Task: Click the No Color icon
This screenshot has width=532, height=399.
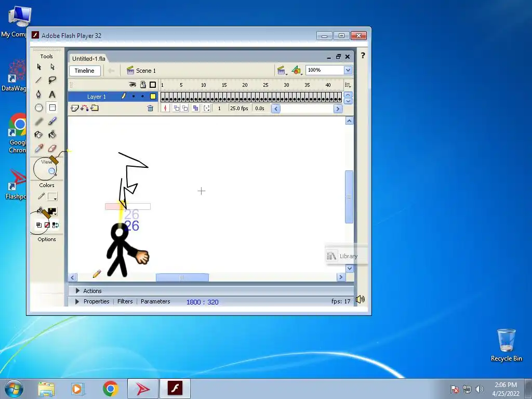Action: pyautogui.click(x=47, y=225)
